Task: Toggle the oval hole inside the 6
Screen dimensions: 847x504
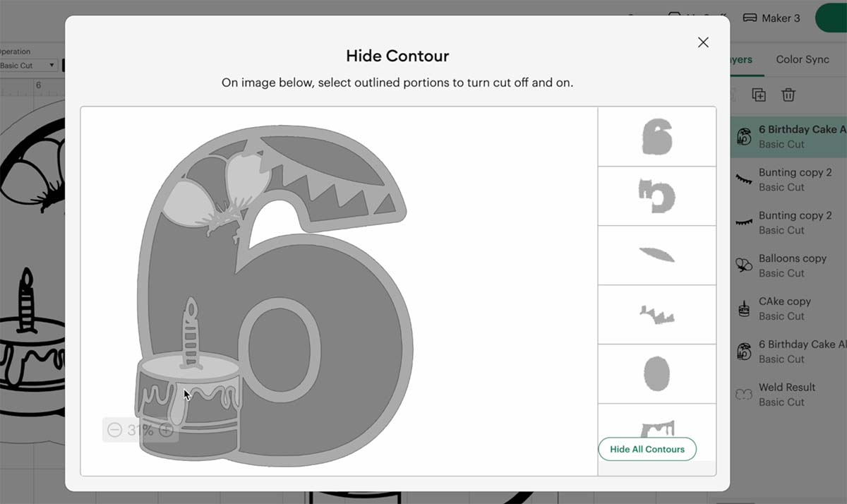Action: point(280,351)
